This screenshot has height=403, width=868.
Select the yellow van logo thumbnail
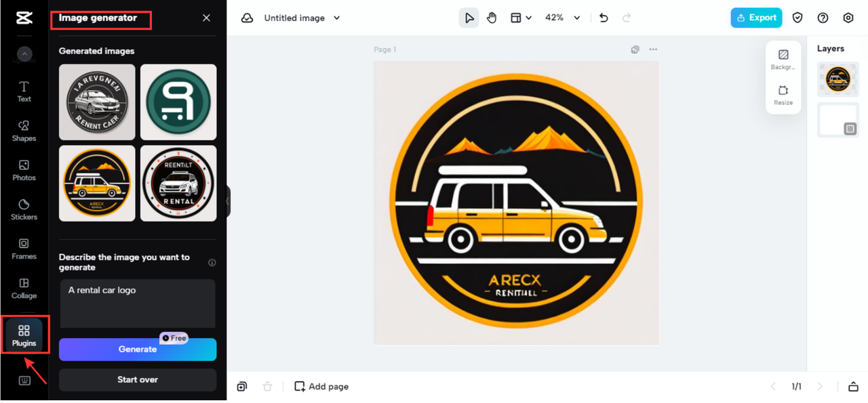tap(97, 184)
